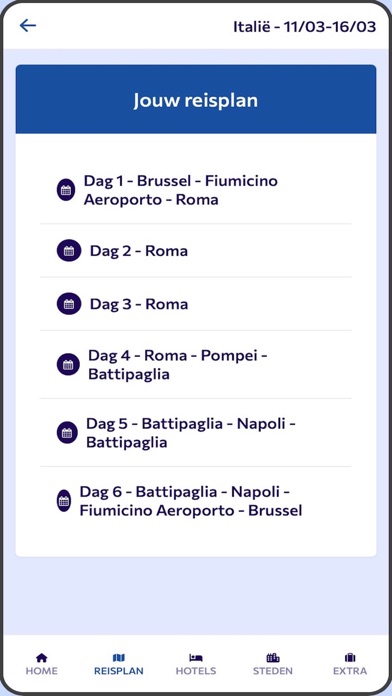Click the calendar icon for Dag 2
This screenshot has height=696, width=392.
(69, 251)
